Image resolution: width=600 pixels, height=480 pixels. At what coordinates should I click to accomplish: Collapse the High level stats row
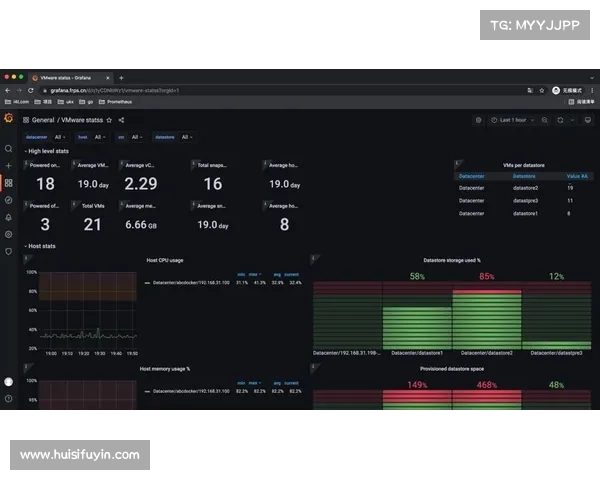coord(46,151)
